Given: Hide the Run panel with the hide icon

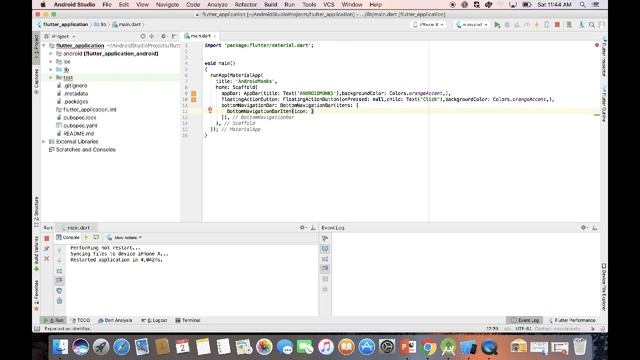Looking at the screenshot, I should coord(313,228).
